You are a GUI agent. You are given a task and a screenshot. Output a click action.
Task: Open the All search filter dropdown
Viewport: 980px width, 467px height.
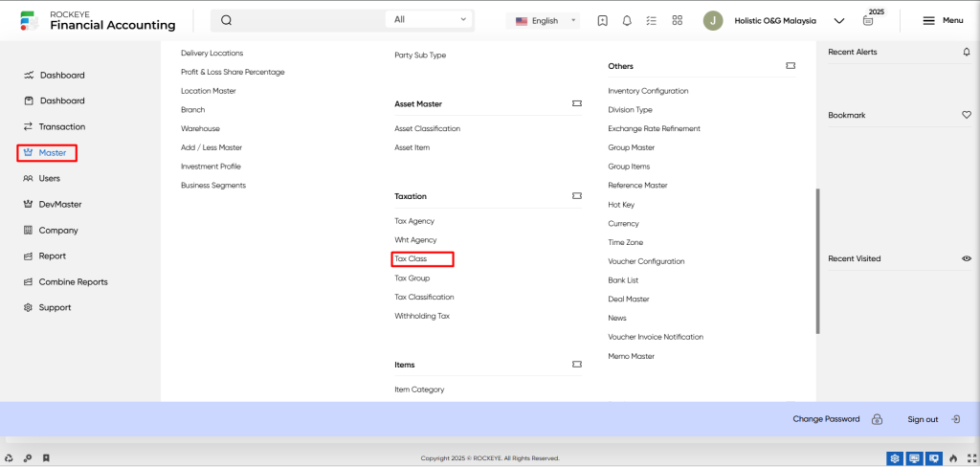click(x=430, y=20)
